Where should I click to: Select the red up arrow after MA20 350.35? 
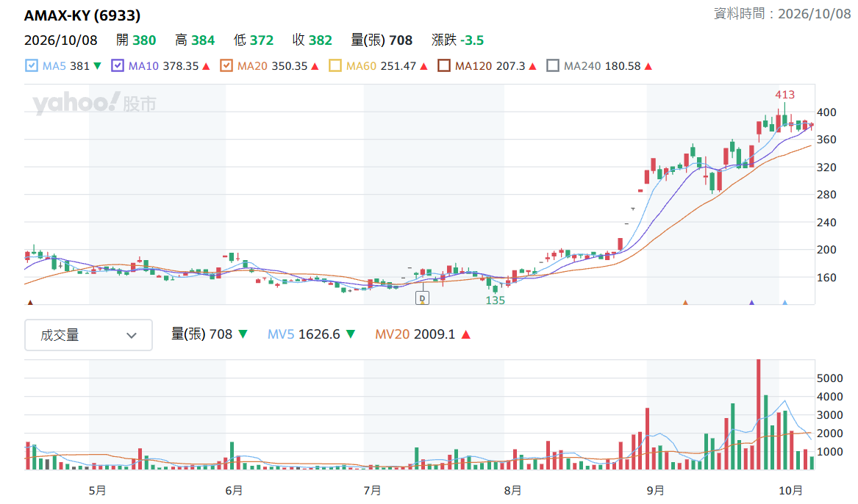point(315,66)
